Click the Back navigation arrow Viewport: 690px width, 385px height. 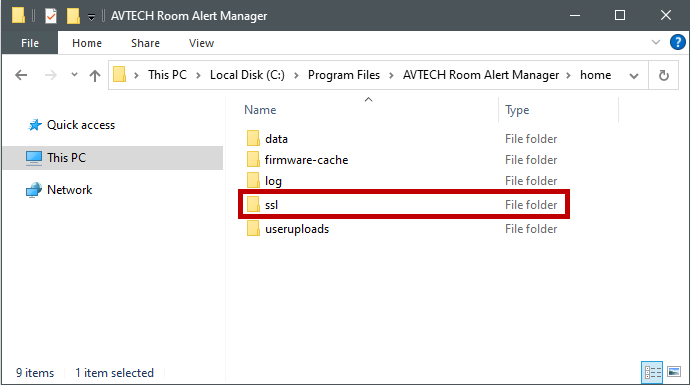point(21,75)
